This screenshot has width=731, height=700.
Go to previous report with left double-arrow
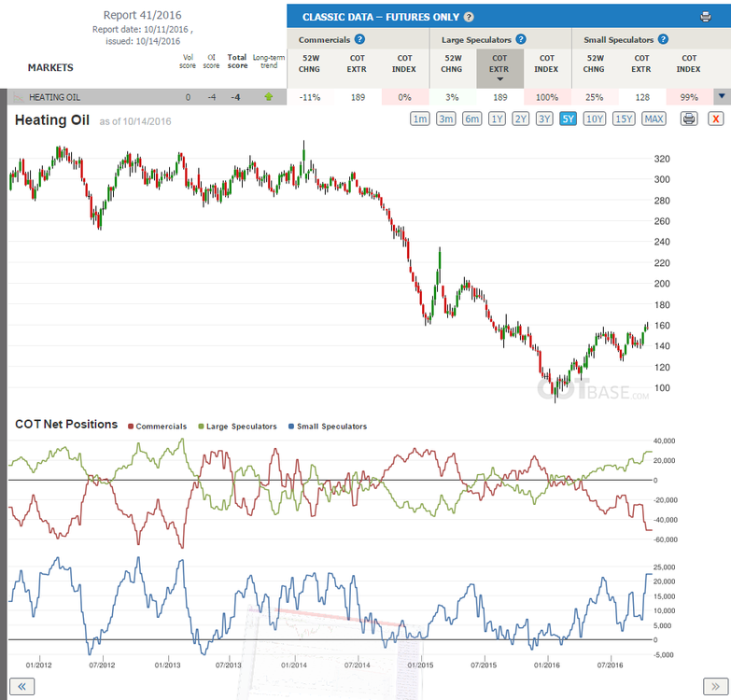pyautogui.click(x=21, y=686)
